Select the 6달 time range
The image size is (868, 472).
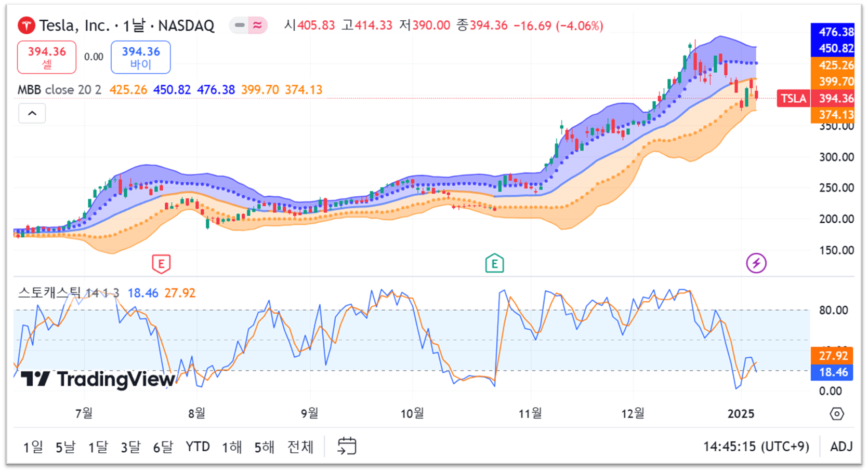(163, 447)
